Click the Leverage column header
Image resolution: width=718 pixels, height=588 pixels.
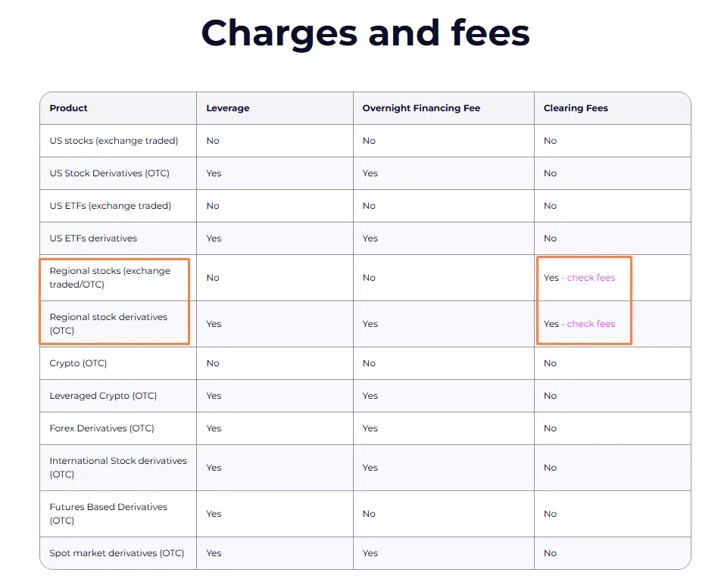click(x=227, y=108)
